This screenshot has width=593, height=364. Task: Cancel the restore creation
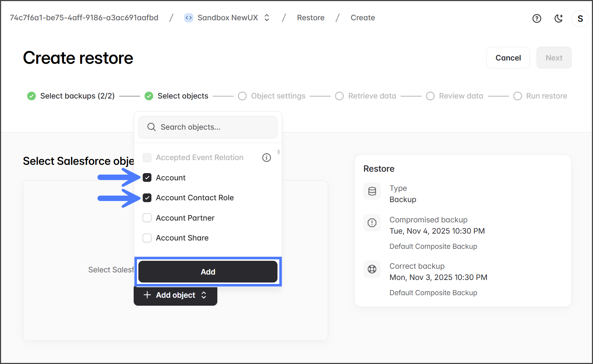[508, 58]
